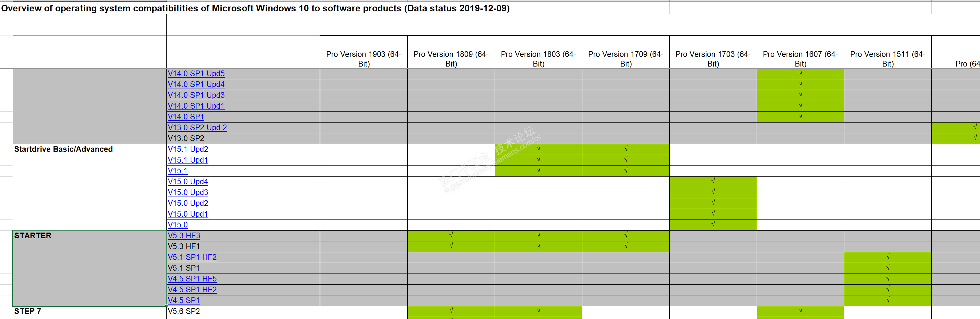Open the V14.0 SP1 Upd5 link
Viewport: 980px width, 319px height.
(196, 74)
